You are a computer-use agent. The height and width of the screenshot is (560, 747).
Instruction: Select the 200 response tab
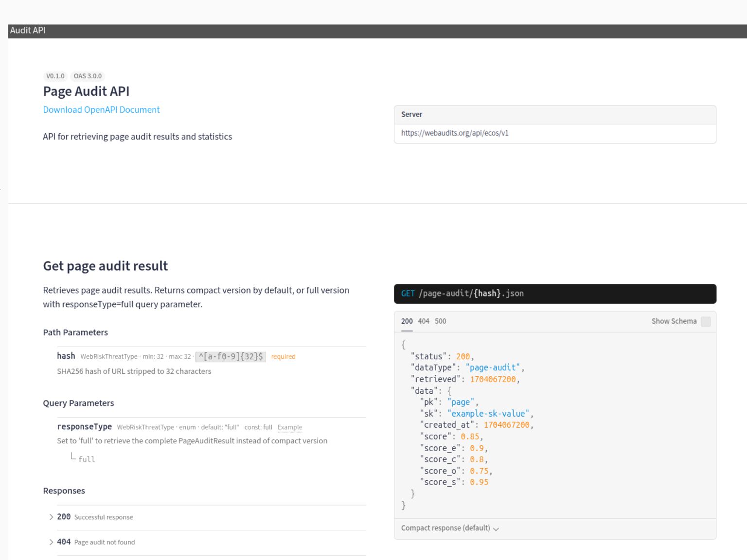pos(407,321)
